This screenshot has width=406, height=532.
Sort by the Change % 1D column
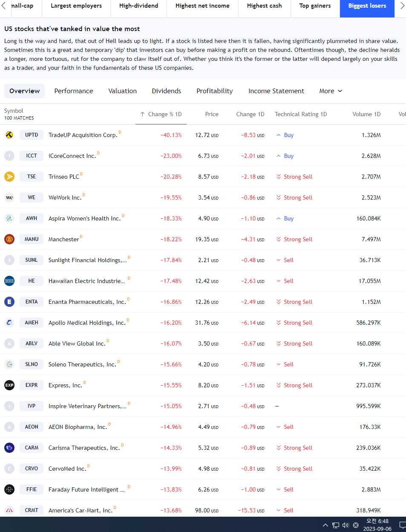[161, 114]
